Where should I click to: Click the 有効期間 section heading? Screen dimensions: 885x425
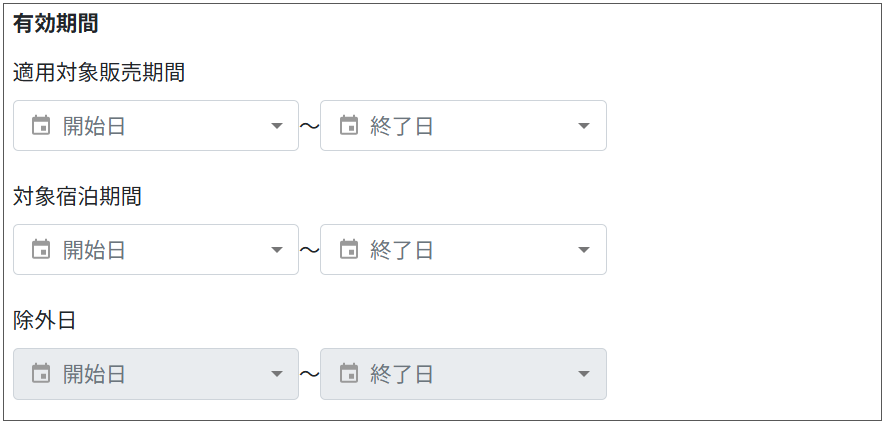point(55,24)
